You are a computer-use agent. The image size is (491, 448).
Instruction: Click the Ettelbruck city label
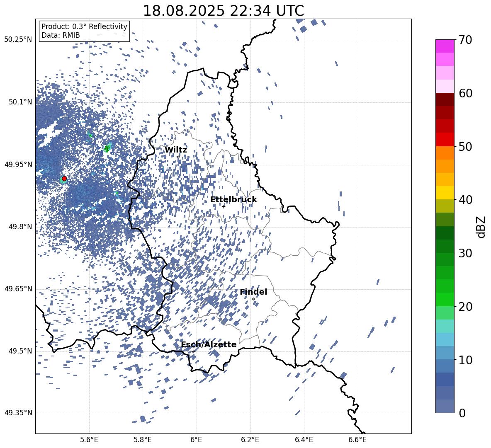point(233,200)
